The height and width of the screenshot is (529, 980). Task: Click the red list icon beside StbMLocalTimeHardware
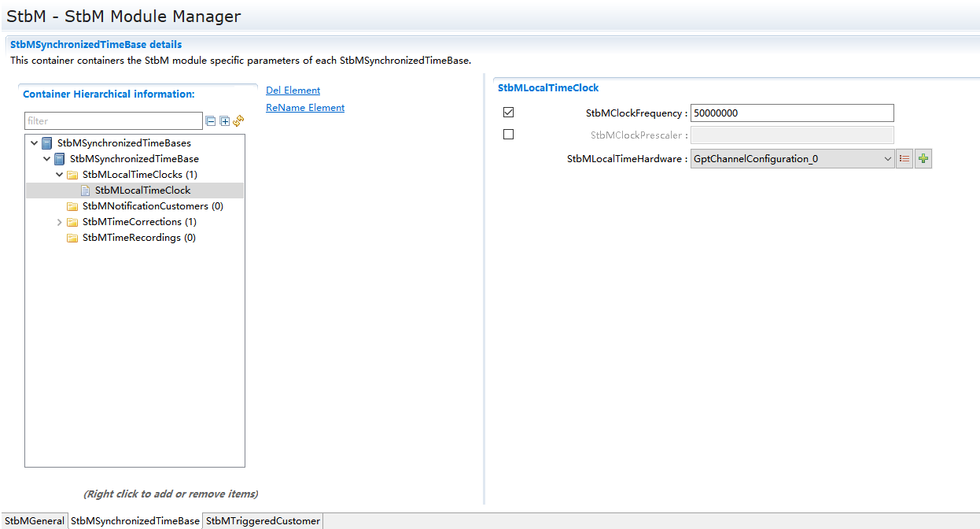(904, 159)
